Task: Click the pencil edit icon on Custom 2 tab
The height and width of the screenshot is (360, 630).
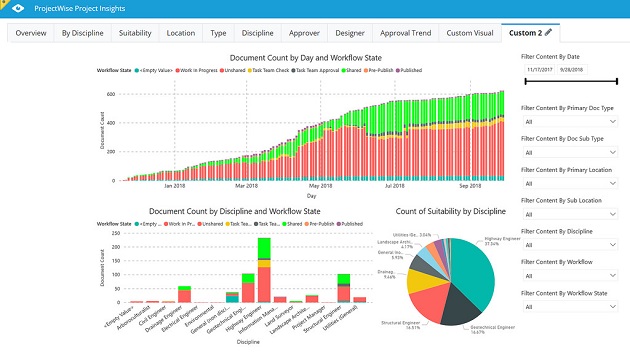Action: tap(548, 33)
